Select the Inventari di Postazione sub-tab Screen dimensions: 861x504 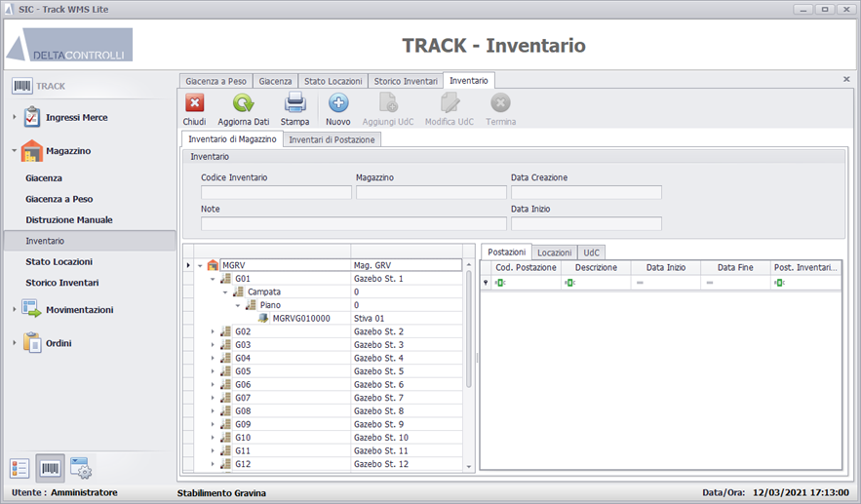click(x=332, y=140)
